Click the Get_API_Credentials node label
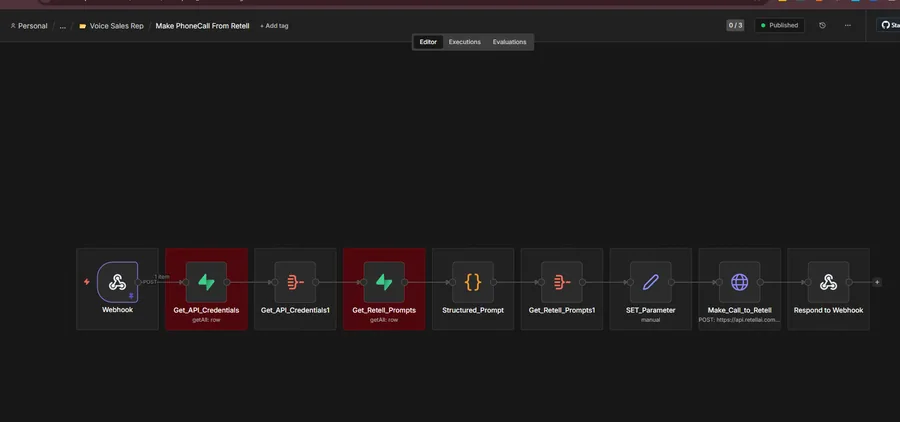 (x=206, y=310)
